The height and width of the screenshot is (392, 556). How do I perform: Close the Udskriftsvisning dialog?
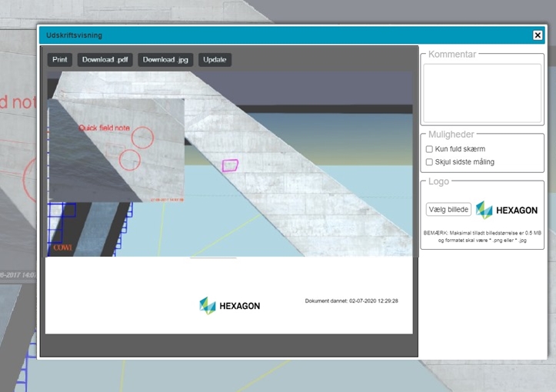point(538,35)
